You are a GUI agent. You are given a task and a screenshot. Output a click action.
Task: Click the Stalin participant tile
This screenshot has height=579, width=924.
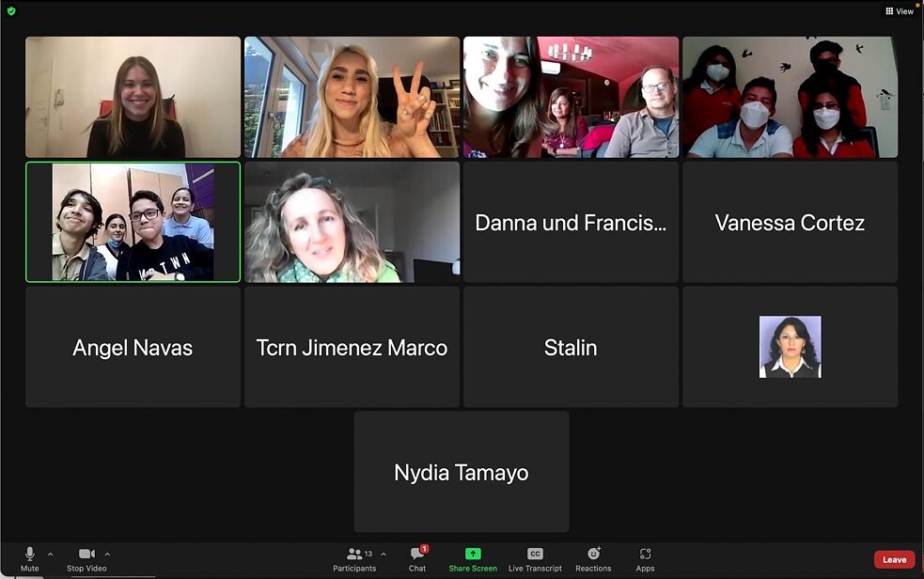(571, 347)
